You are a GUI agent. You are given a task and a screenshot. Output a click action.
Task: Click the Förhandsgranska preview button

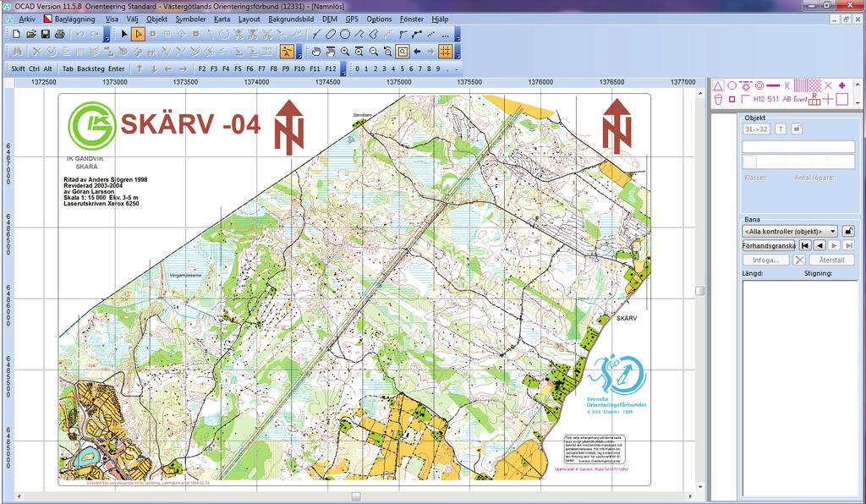768,245
